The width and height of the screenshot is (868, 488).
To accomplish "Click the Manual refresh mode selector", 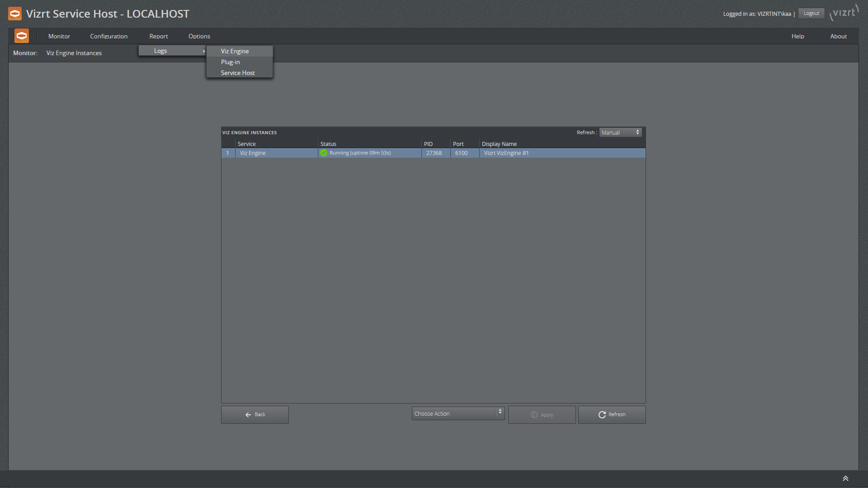I will pyautogui.click(x=620, y=132).
